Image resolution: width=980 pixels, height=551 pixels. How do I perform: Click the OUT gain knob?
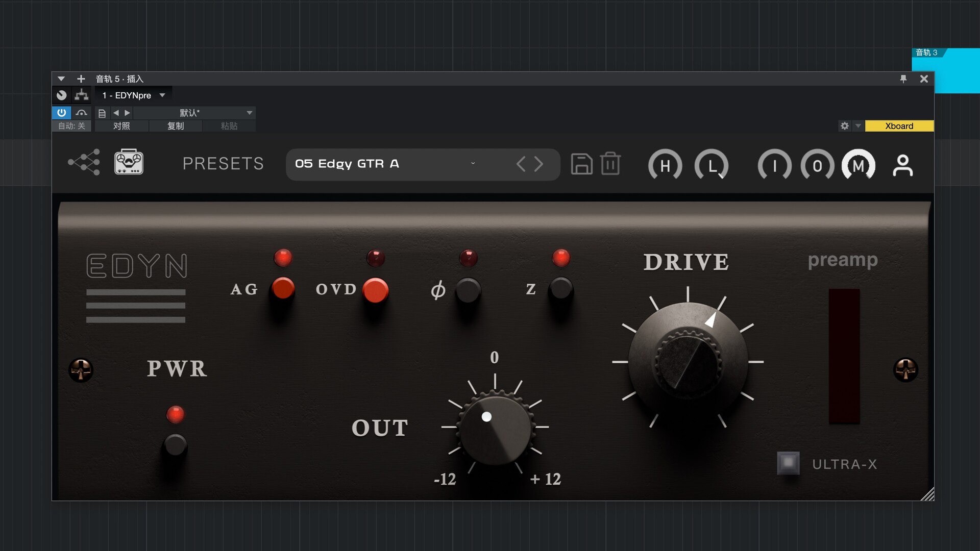coord(495,427)
